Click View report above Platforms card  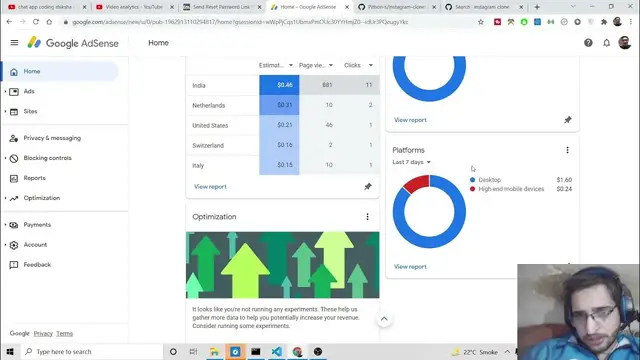pyautogui.click(x=410, y=120)
